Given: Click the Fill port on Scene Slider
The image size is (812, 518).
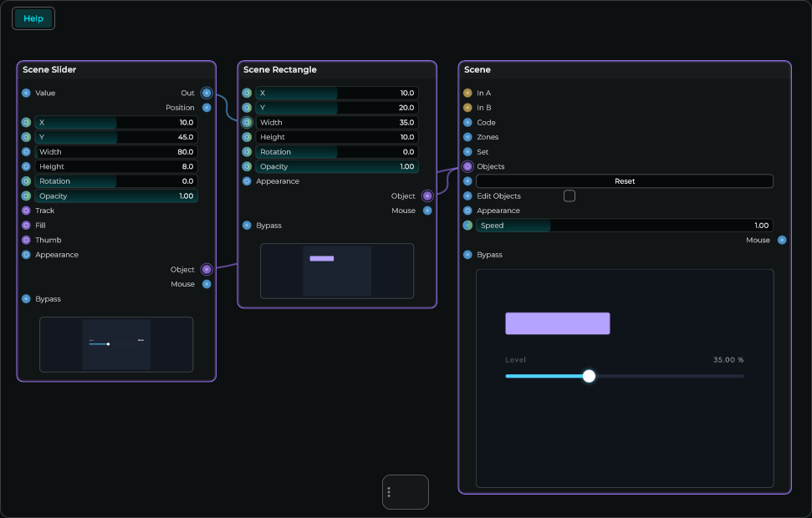Looking at the screenshot, I should click(x=26, y=225).
